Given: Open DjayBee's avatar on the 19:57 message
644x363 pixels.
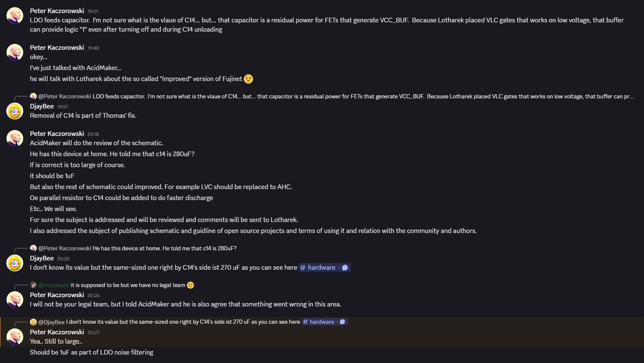Looking at the screenshot, I should tap(15, 111).
